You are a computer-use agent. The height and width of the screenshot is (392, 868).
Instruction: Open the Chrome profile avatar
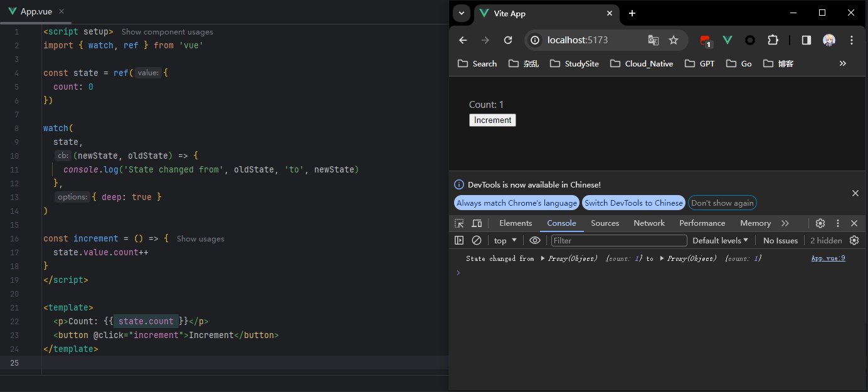coord(829,40)
